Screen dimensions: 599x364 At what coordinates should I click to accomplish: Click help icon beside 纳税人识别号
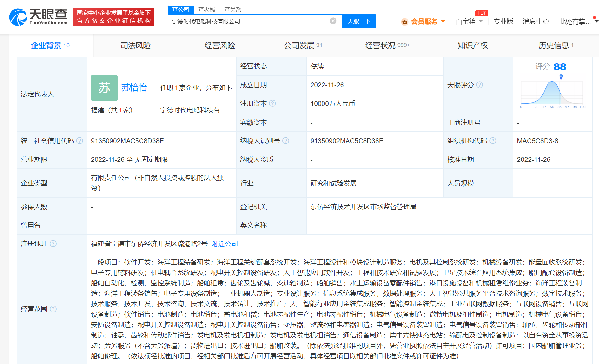coord(286,141)
